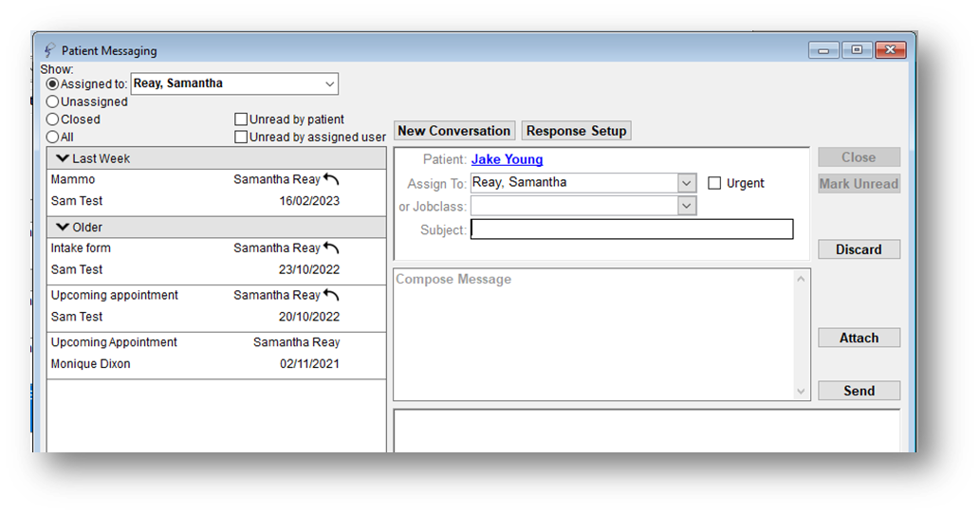Open the 'or Jobclass' dropdown arrow

click(686, 206)
